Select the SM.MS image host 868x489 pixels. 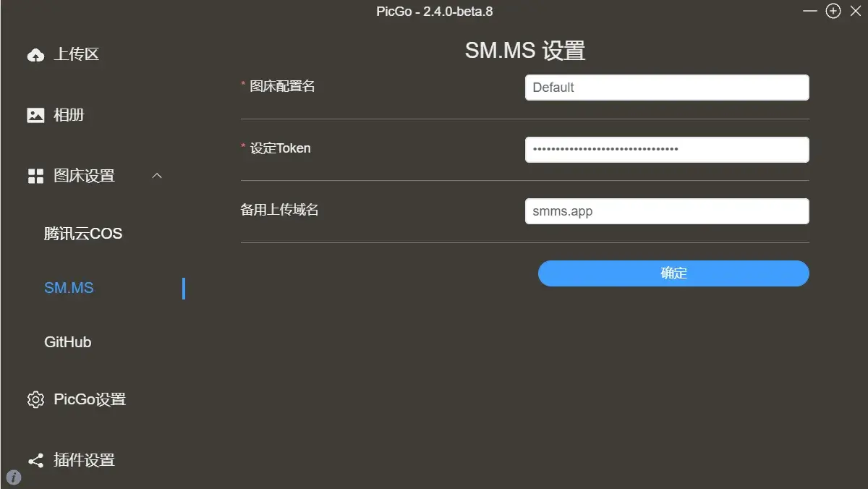click(69, 288)
